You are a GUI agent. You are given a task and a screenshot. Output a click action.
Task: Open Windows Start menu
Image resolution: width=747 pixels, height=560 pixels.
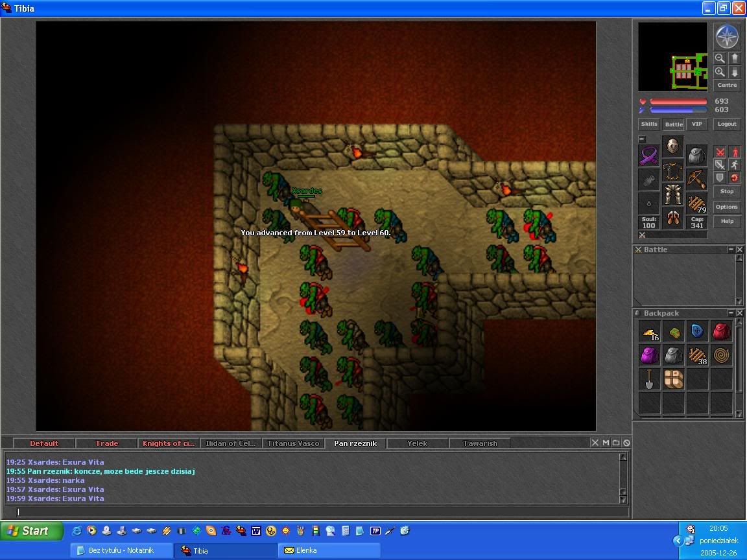click(31, 530)
